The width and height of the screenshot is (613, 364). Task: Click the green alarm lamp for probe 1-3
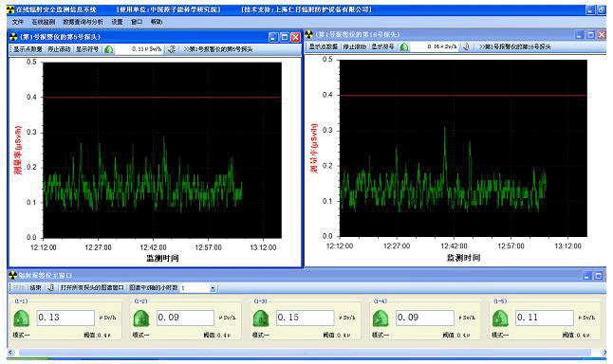coord(261,318)
